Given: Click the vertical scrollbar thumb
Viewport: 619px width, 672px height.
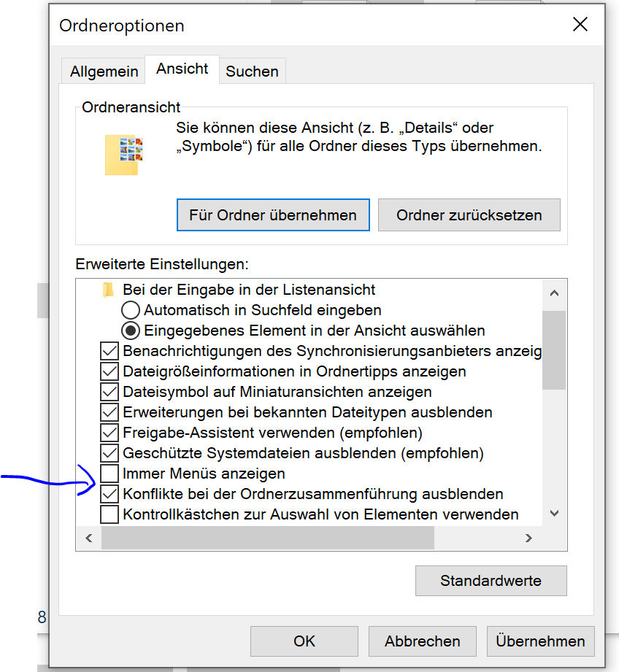Looking at the screenshot, I should tap(554, 350).
